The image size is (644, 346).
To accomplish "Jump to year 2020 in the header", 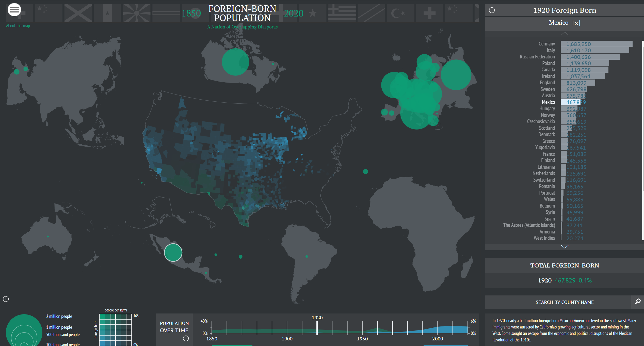I will click(294, 13).
